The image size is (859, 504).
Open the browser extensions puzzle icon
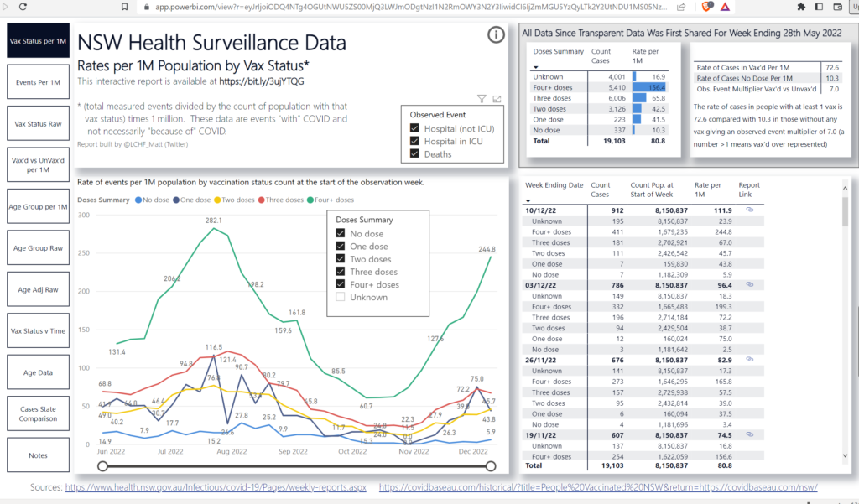[x=801, y=7]
